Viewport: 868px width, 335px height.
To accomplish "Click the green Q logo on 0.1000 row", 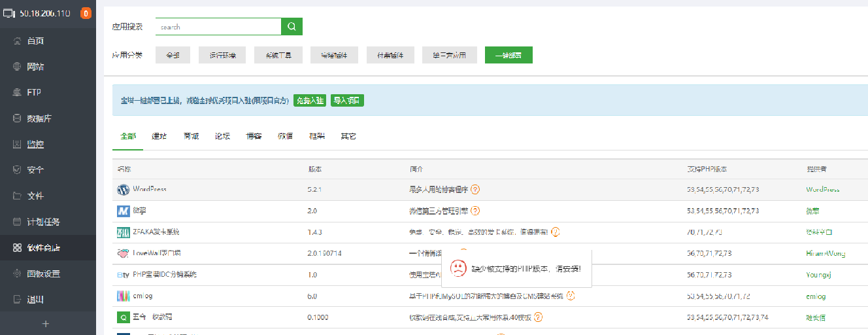I will (124, 317).
